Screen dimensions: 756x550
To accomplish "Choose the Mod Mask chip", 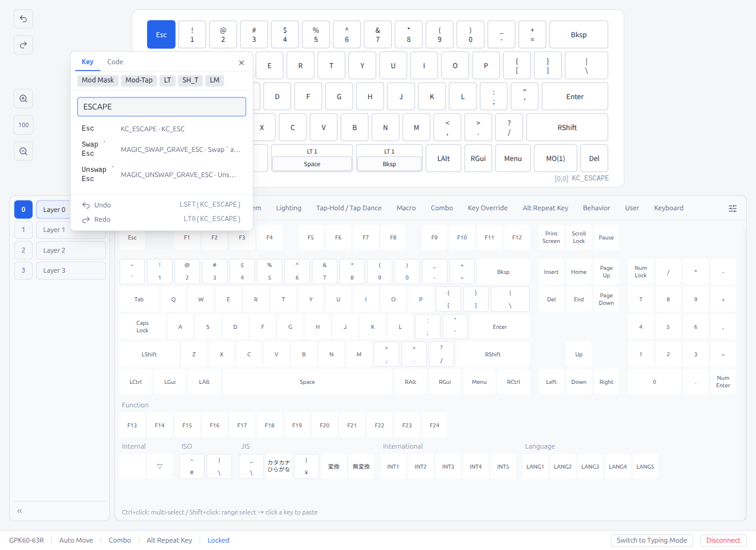I will [98, 80].
